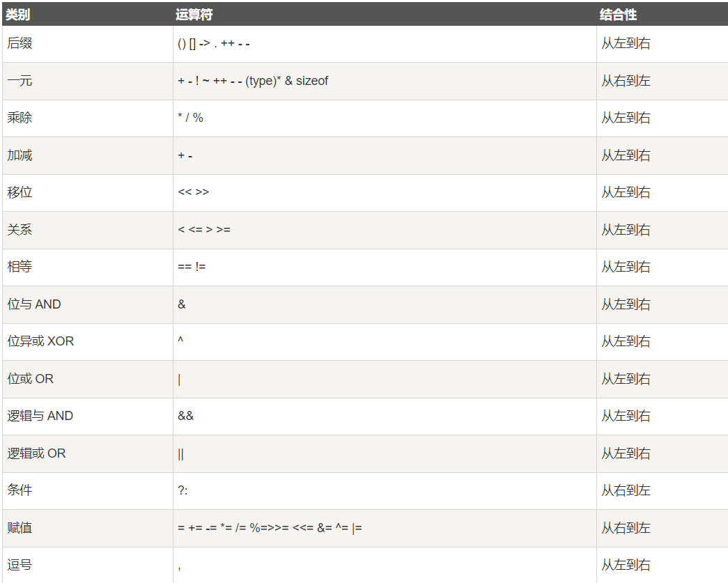Select the 后缀 category cell
The width and height of the screenshot is (728, 583).
[20, 44]
